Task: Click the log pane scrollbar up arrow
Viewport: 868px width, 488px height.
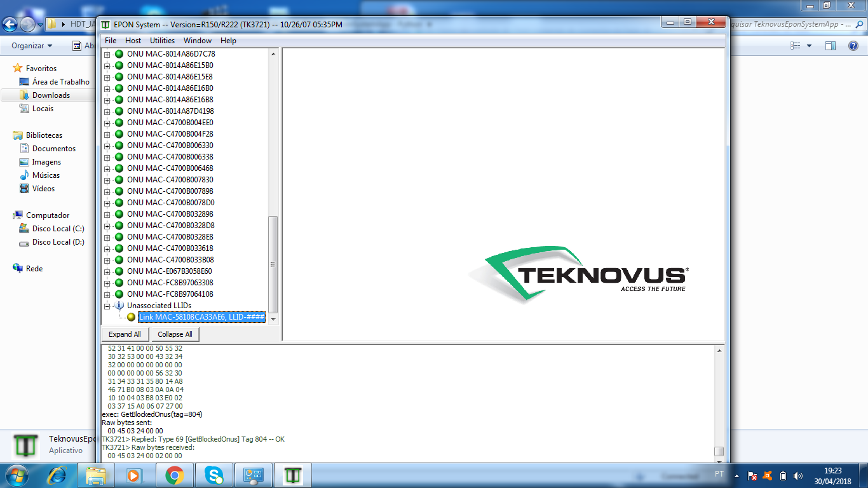Action: point(719,351)
